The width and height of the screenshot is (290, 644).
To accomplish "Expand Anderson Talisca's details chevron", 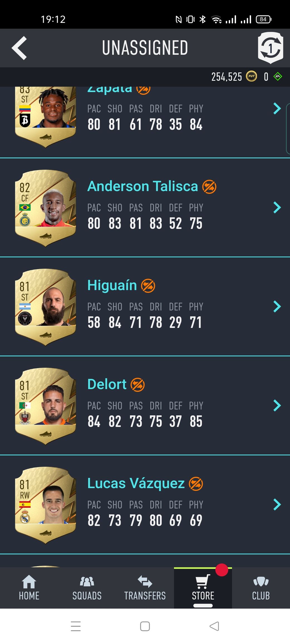I will (277, 208).
